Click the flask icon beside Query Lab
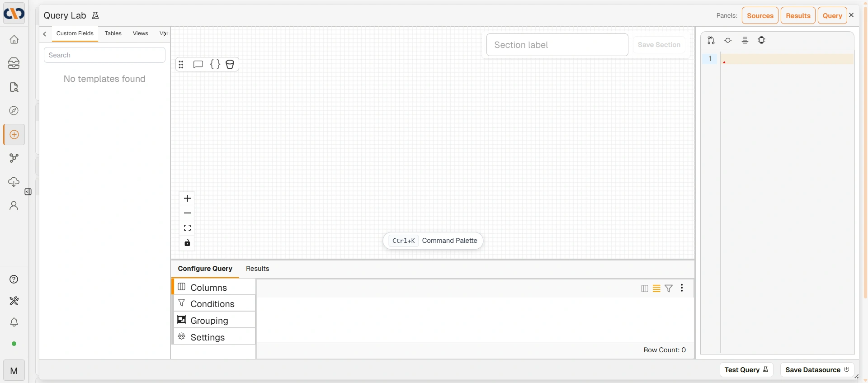The width and height of the screenshot is (868, 383). 95,16
